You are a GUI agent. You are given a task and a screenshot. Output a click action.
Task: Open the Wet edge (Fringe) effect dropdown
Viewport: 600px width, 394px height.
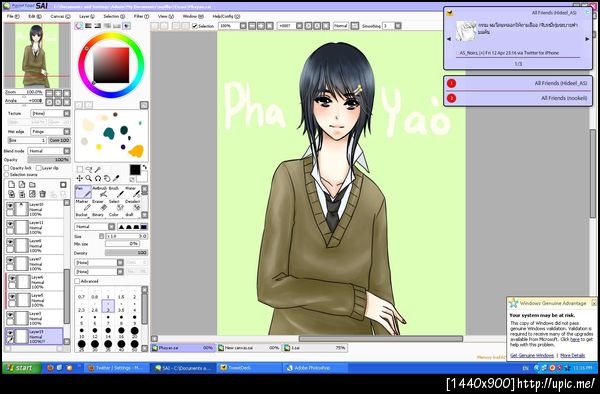pyautogui.click(x=51, y=132)
